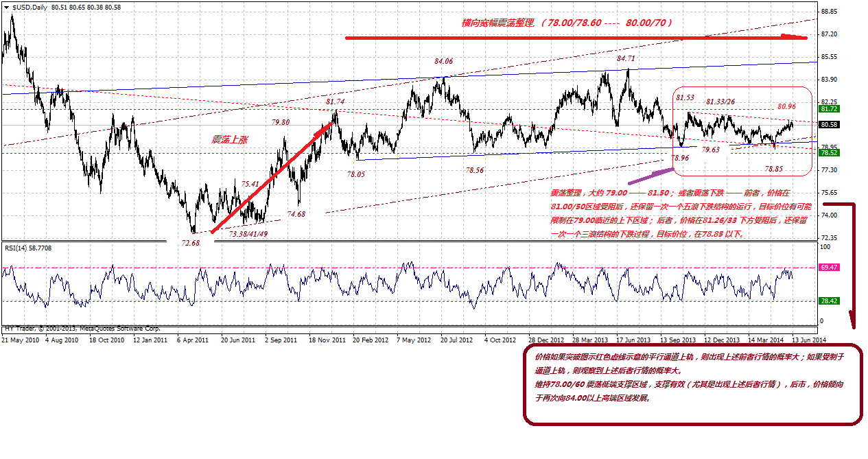Click the 73.38/41/49 low label
Screen dimensions: 868x459
tap(248, 234)
